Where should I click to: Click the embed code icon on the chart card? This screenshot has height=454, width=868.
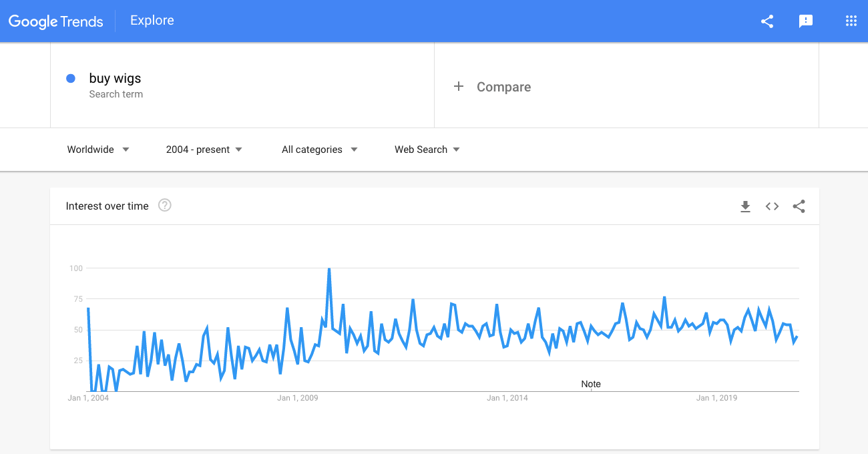[772, 206]
